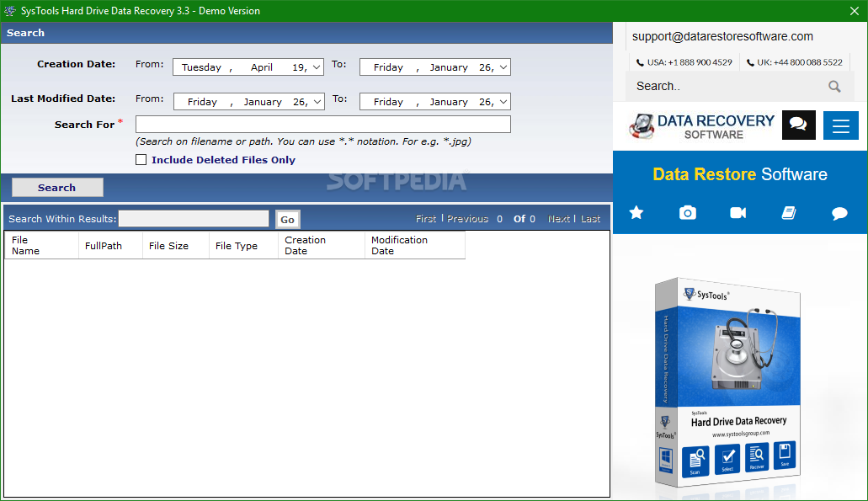Click the web search magnifier icon
868x501 pixels.
point(834,87)
